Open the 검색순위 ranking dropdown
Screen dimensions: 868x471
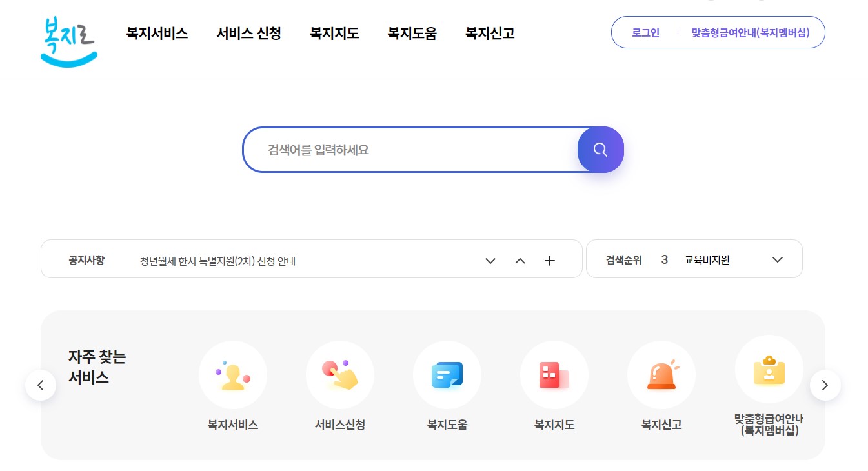[x=776, y=259]
